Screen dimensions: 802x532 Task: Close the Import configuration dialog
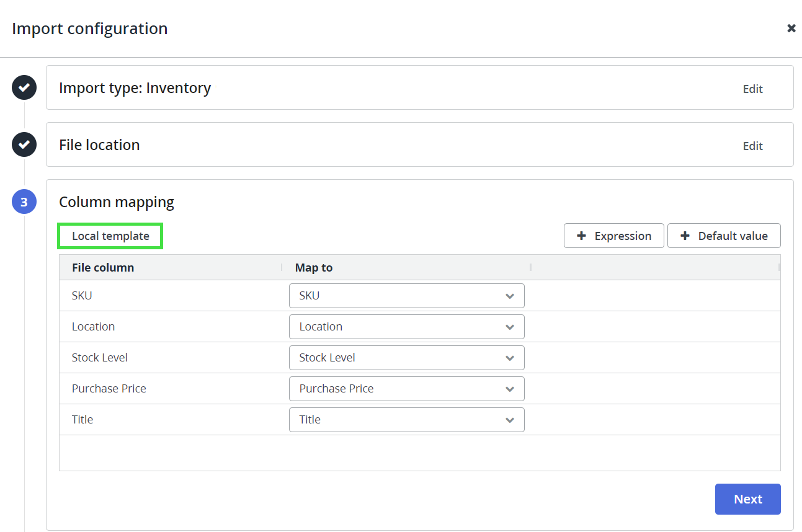pos(791,29)
